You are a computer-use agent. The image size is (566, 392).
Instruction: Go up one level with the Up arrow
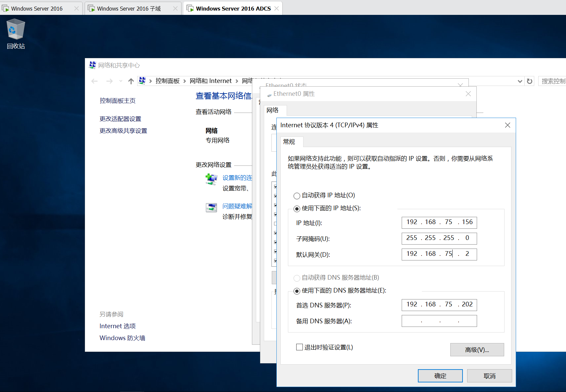tap(131, 81)
